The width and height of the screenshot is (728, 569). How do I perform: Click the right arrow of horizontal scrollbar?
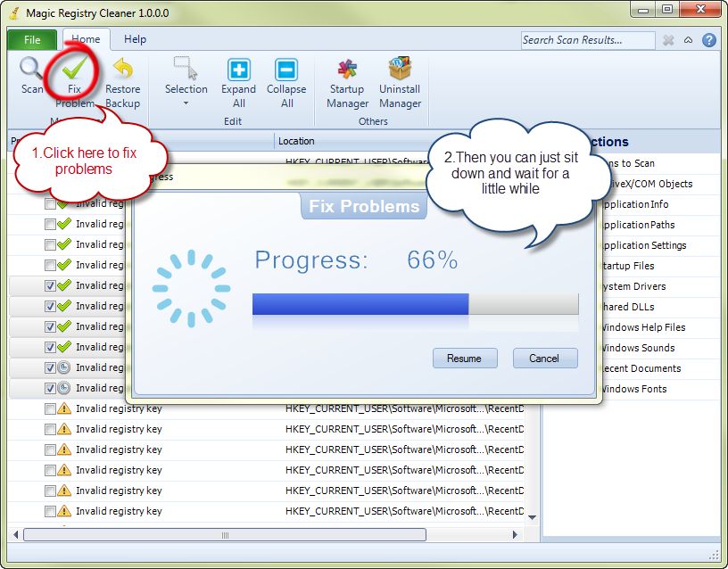(x=515, y=534)
